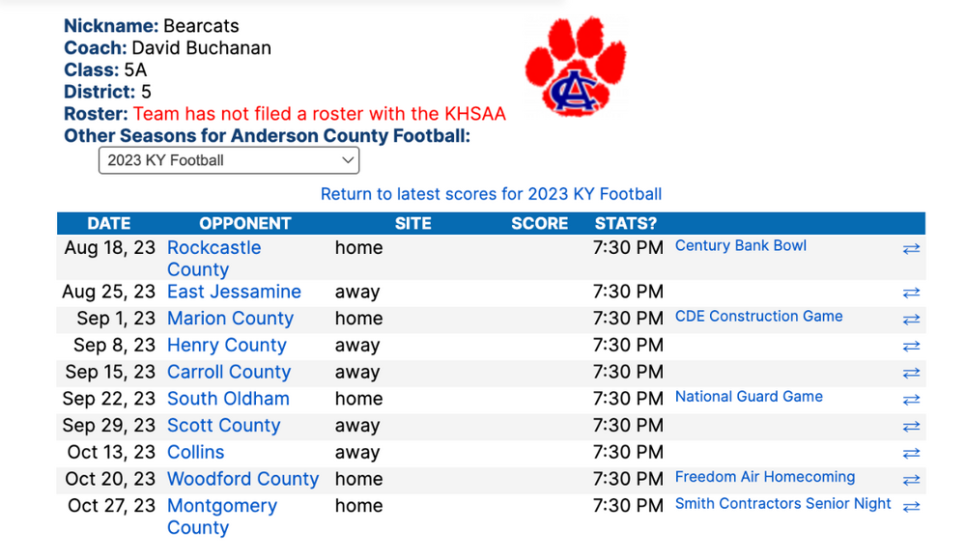Click the red paw print team logo
The width and height of the screenshot is (966, 560).
coord(576,66)
